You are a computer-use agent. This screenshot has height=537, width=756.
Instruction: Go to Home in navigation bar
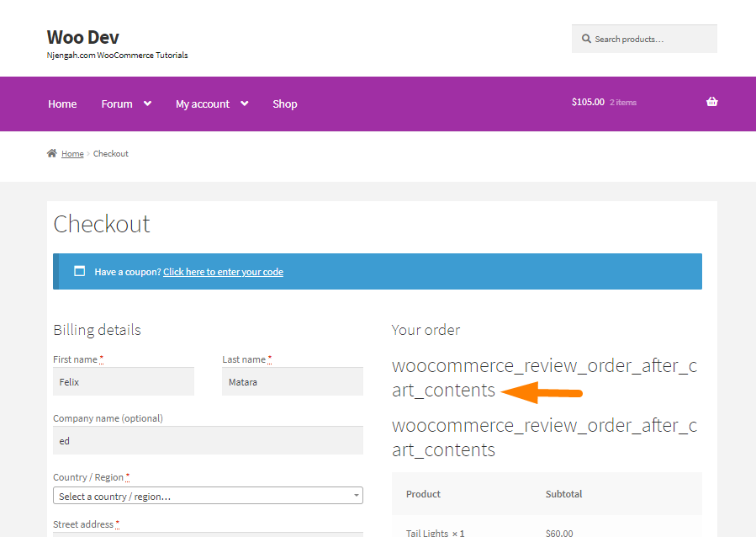62,104
